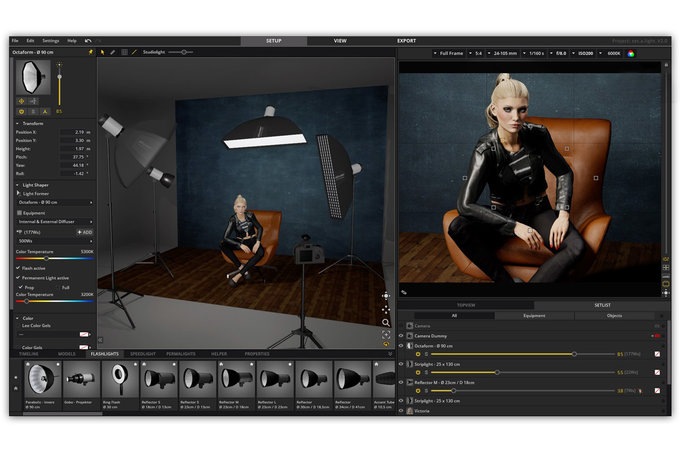
Task: Click the grid square tool icon
Action: tap(124, 52)
